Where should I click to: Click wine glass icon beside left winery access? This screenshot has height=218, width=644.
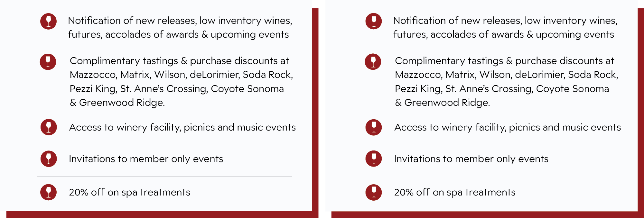49,127
